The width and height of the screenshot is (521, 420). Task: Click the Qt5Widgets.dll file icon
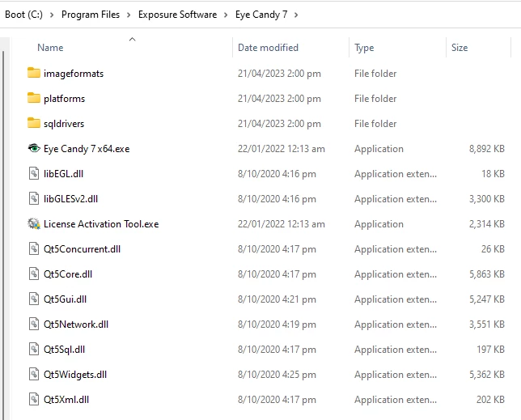point(33,374)
